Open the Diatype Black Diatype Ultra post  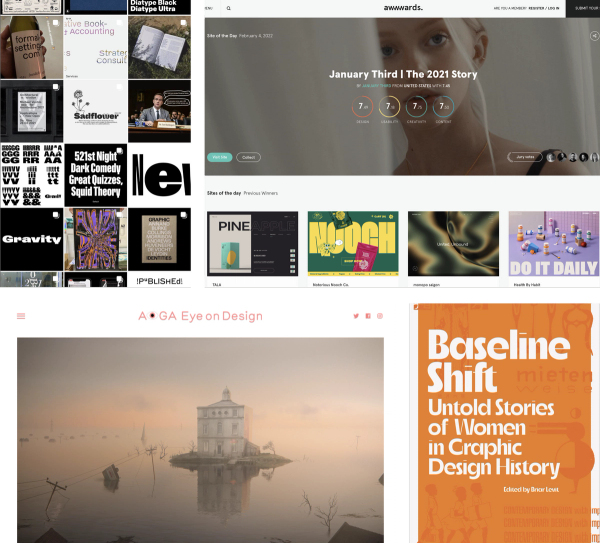click(x=159, y=7)
